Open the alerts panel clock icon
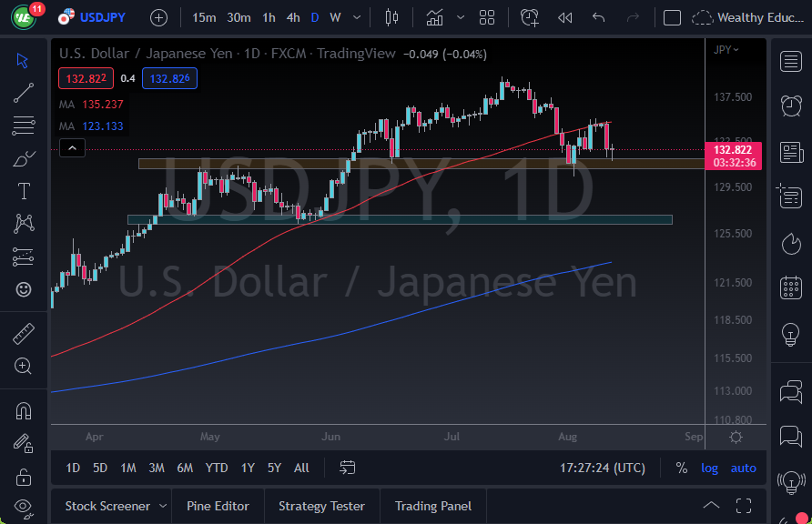This screenshot has width=812, height=524. 791,106
